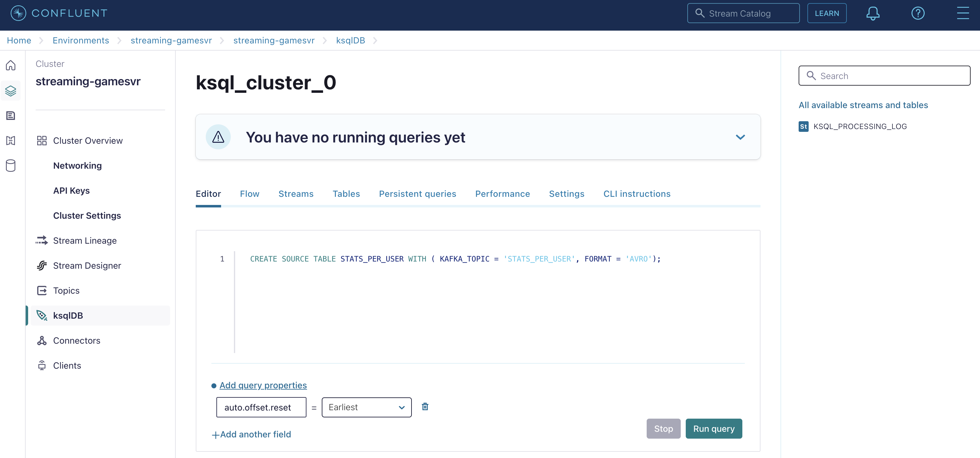The width and height of the screenshot is (980, 458).
Task: Click the magnifier icon in streams Search box
Action: tap(811, 76)
